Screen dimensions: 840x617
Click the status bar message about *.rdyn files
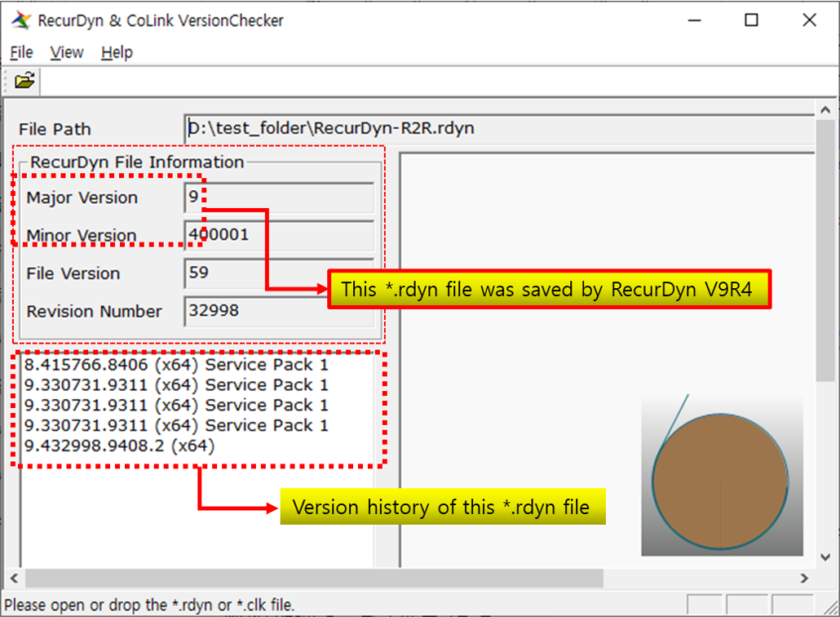tap(149, 606)
